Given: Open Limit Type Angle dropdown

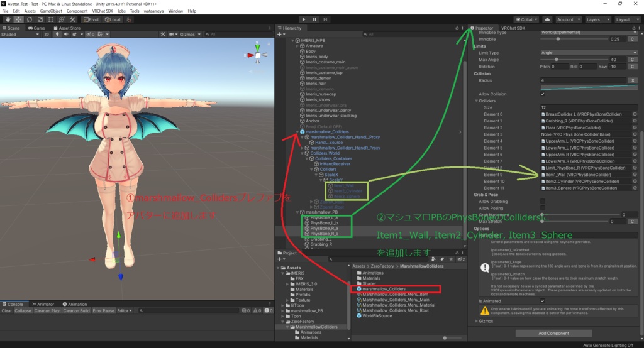Looking at the screenshot, I should click(x=589, y=53).
